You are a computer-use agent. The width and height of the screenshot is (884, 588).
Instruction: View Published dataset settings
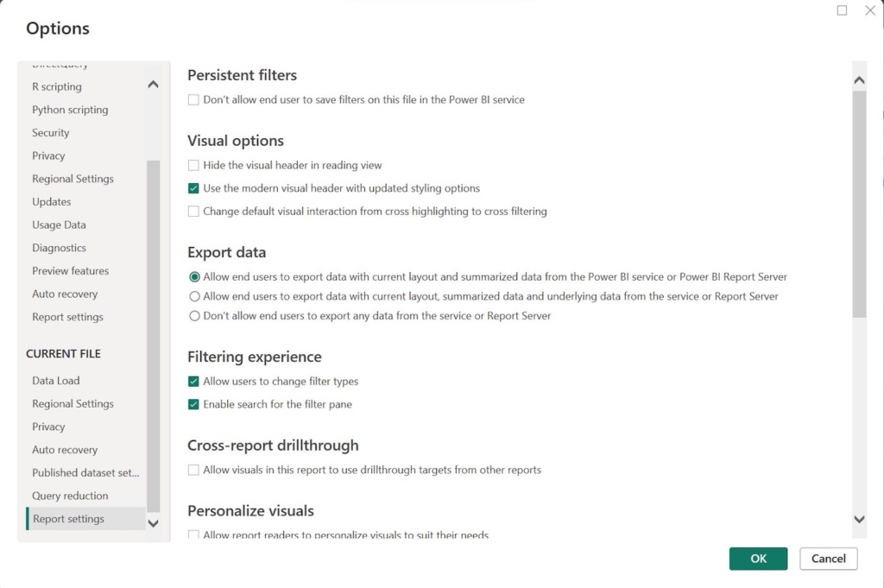click(85, 472)
